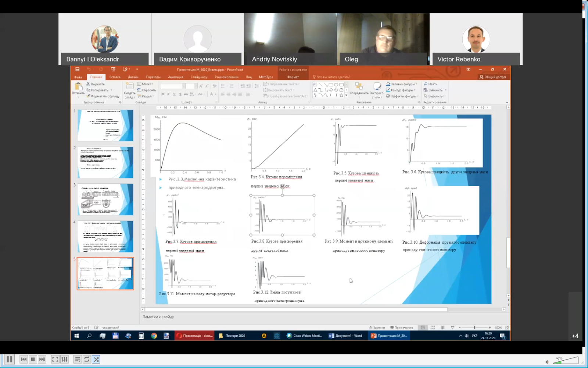Open Заливка фигуры shape fill
The height and width of the screenshot is (368, 588).
click(x=401, y=84)
